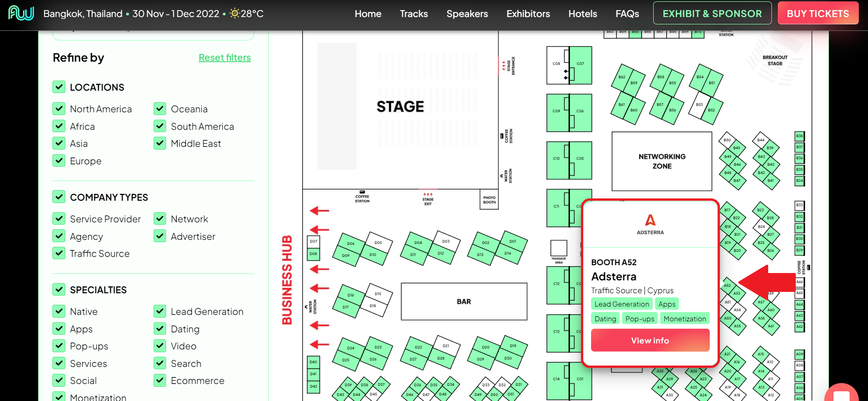This screenshot has width=868, height=401.
Task: Click the BAR area on map
Action: (x=464, y=302)
